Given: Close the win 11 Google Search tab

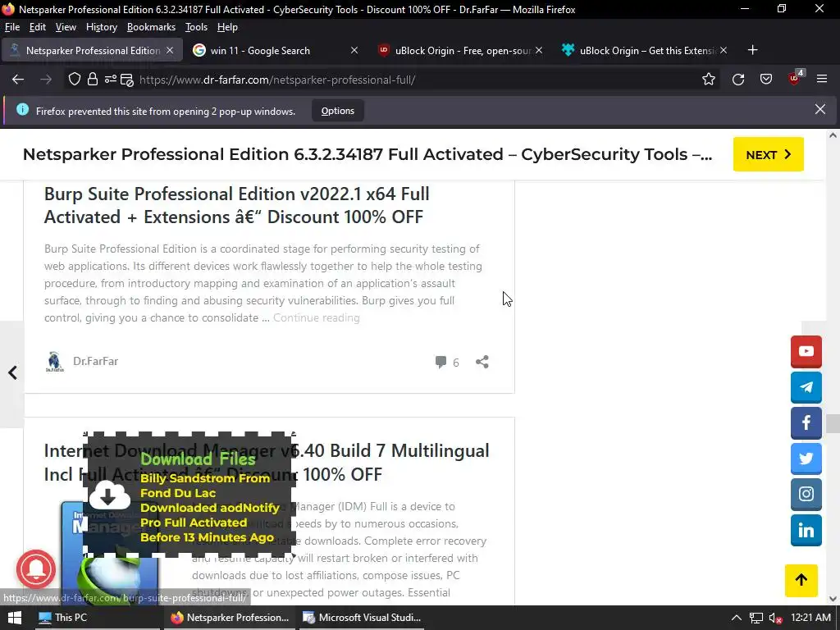Looking at the screenshot, I should (354, 50).
